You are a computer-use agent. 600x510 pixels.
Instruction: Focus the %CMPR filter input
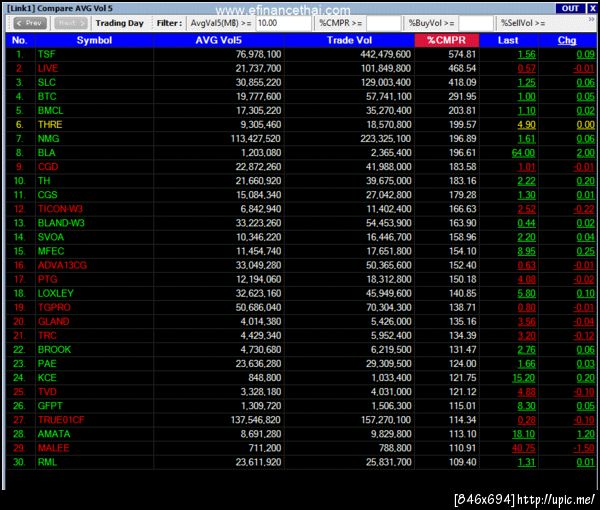tap(383, 23)
